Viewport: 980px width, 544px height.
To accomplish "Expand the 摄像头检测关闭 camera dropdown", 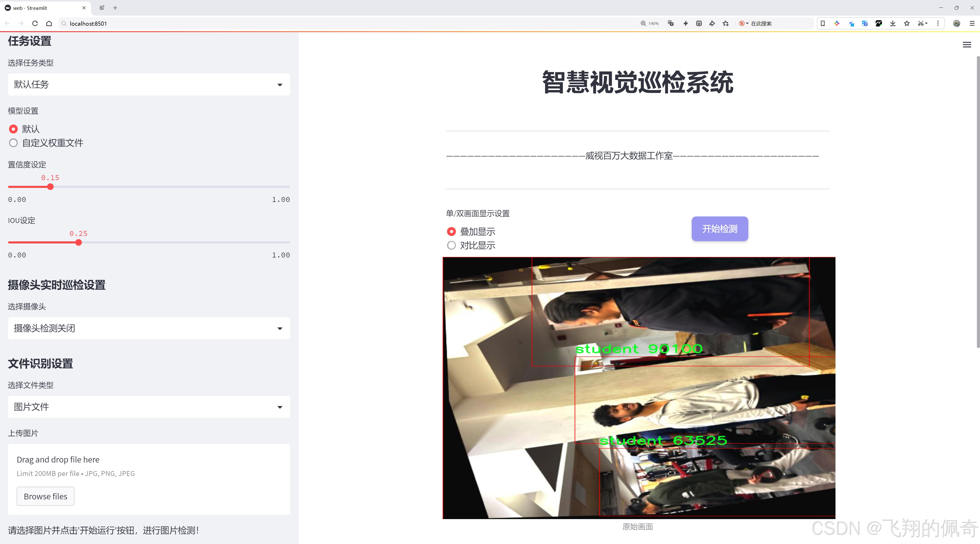I will pos(149,328).
